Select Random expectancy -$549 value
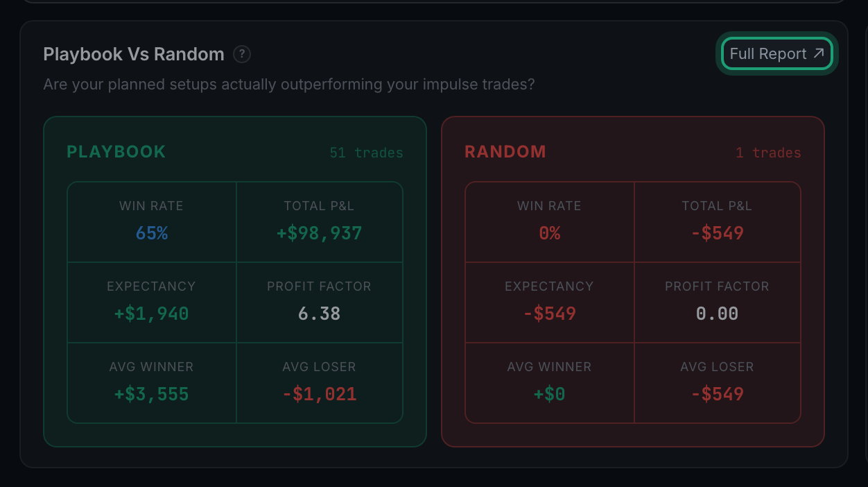 tap(550, 314)
